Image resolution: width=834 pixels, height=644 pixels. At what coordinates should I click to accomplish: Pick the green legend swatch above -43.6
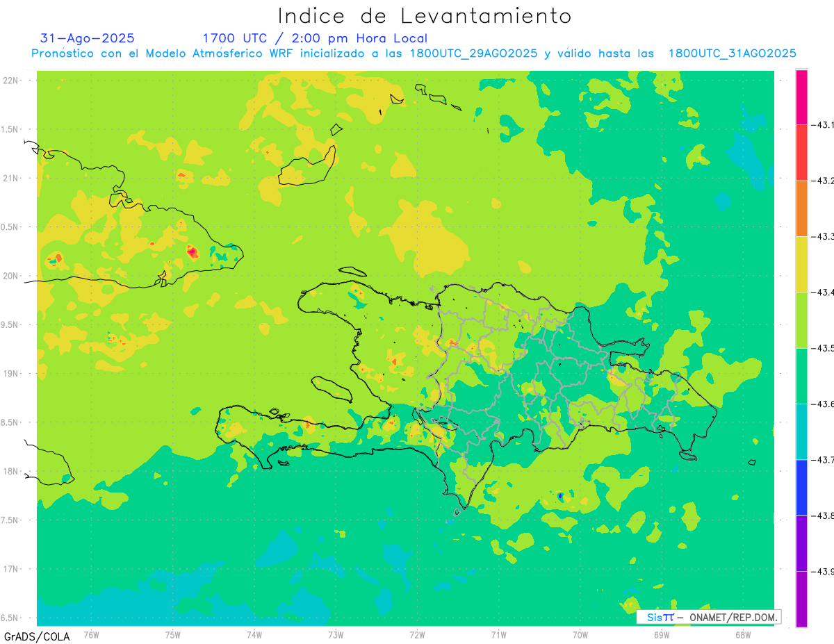pos(801,376)
